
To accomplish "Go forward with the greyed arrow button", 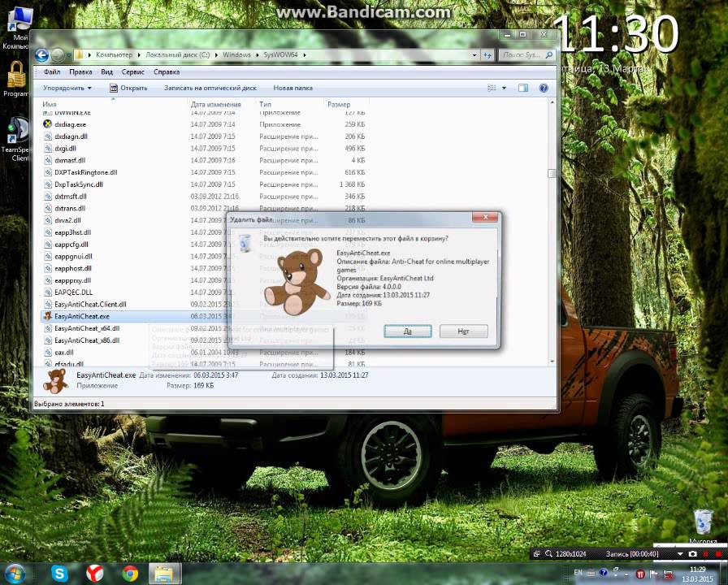I will (58, 55).
